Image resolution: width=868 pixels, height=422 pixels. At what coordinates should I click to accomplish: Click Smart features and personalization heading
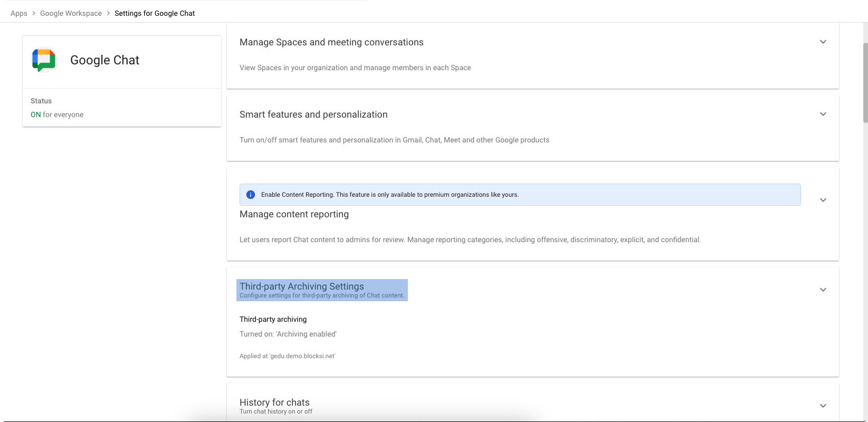[x=313, y=114]
